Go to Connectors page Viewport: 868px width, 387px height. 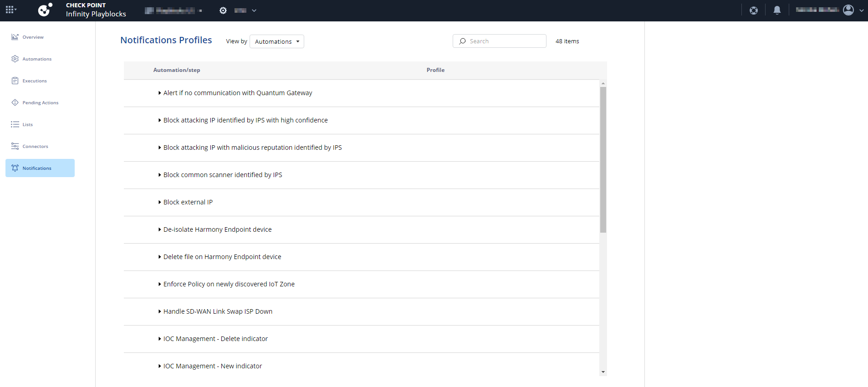(35, 147)
